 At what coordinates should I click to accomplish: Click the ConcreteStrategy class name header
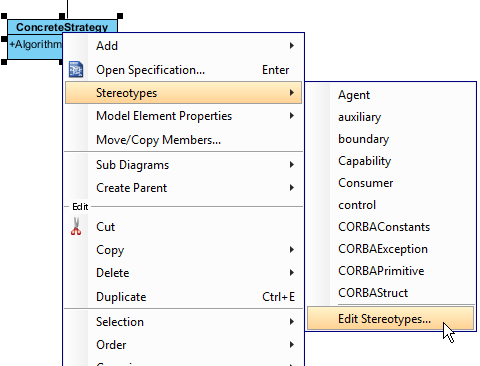click(x=62, y=27)
